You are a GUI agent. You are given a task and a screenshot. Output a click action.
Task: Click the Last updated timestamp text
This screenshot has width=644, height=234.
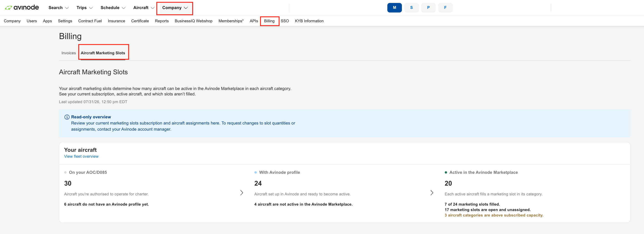(93, 102)
